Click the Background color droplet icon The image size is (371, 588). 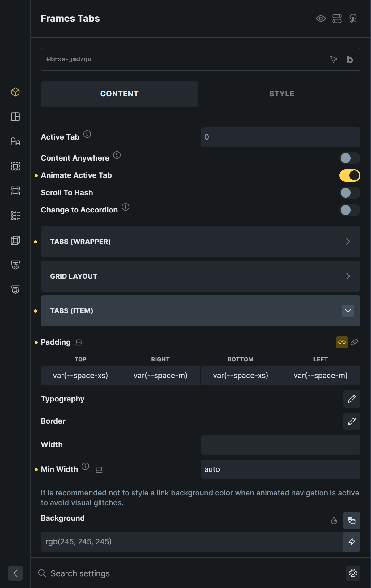(334, 521)
